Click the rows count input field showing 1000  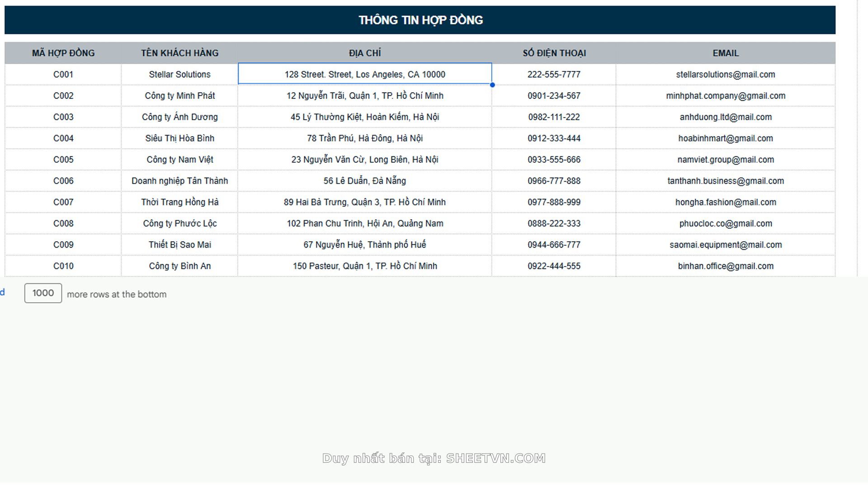pos(43,293)
